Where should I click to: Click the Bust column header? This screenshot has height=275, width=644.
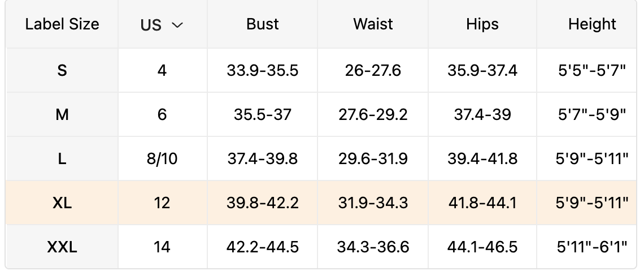coord(263,24)
